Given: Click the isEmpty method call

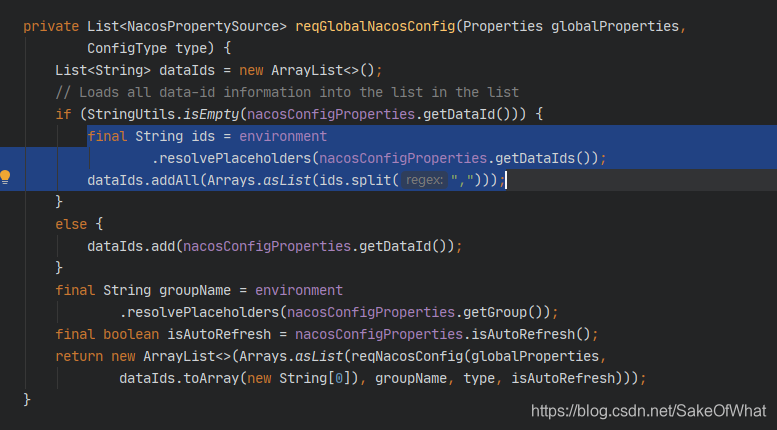Looking at the screenshot, I should point(212,114).
